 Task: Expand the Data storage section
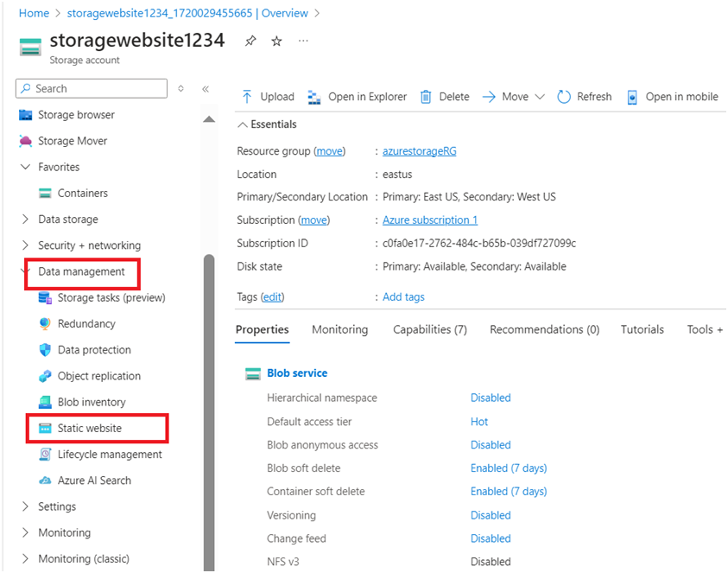(x=26, y=220)
